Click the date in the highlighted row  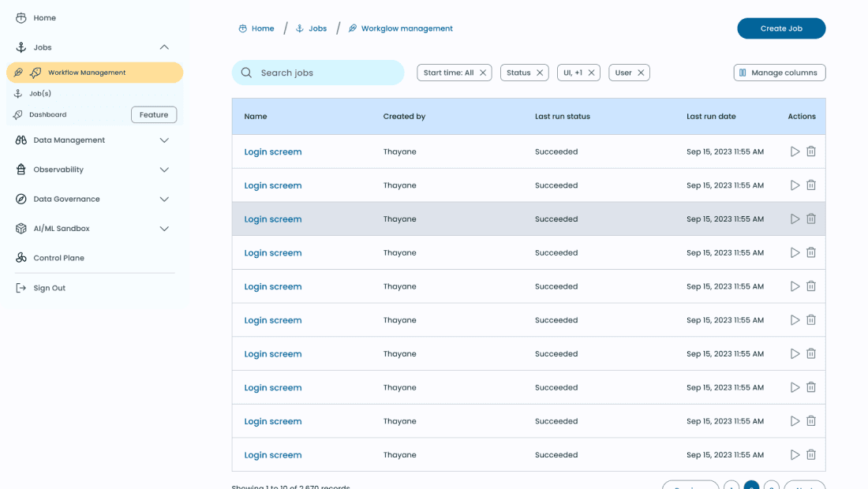[x=725, y=219]
